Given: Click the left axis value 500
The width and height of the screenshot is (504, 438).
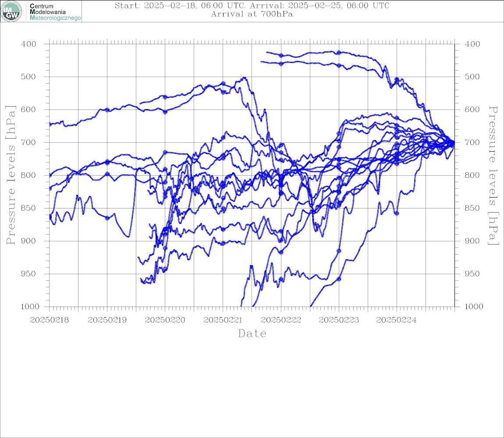Looking at the screenshot, I should pyautogui.click(x=28, y=77).
